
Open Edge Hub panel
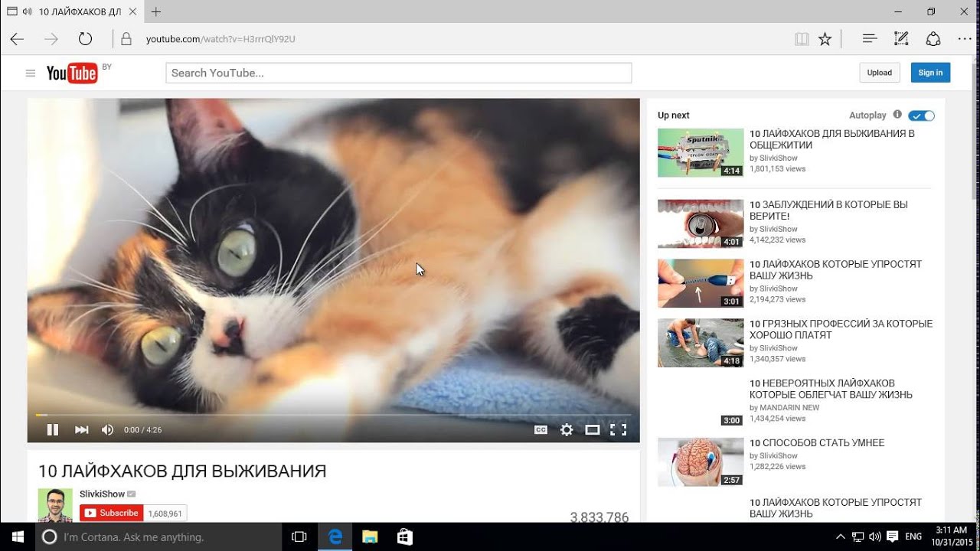[869, 39]
